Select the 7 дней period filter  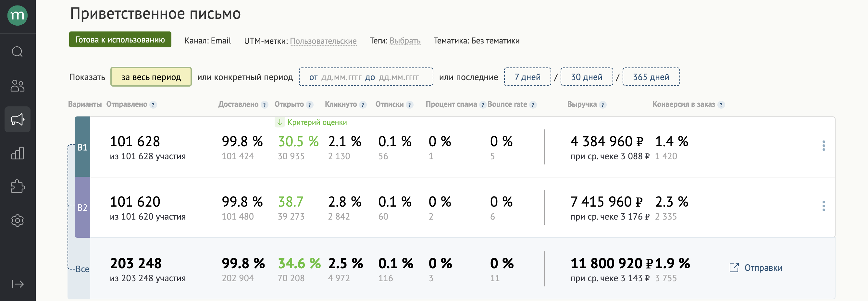[x=527, y=77]
